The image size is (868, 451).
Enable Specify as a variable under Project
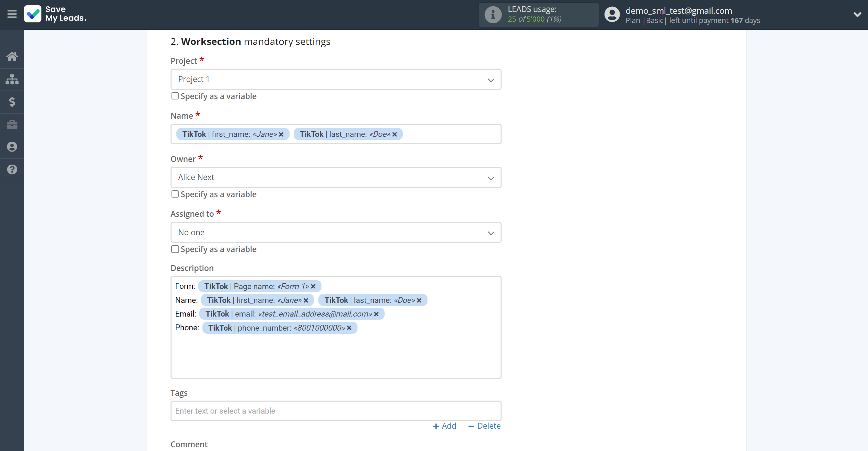pyautogui.click(x=175, y=96)
